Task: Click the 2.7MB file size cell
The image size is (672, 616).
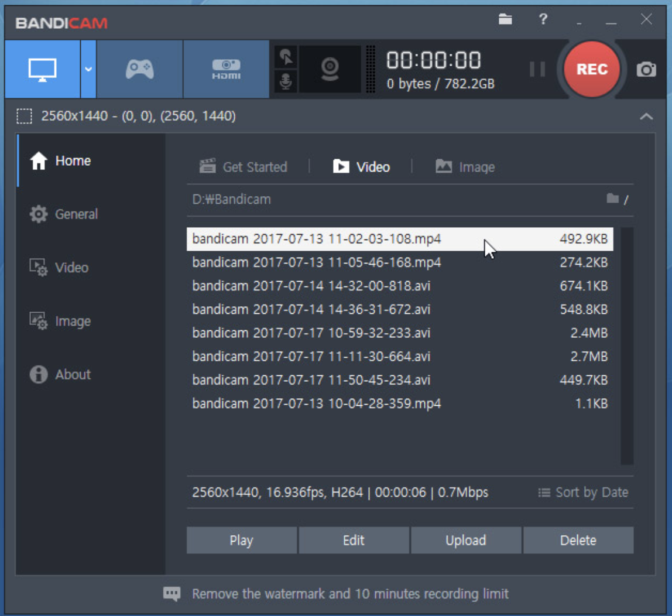Action: 589,357
